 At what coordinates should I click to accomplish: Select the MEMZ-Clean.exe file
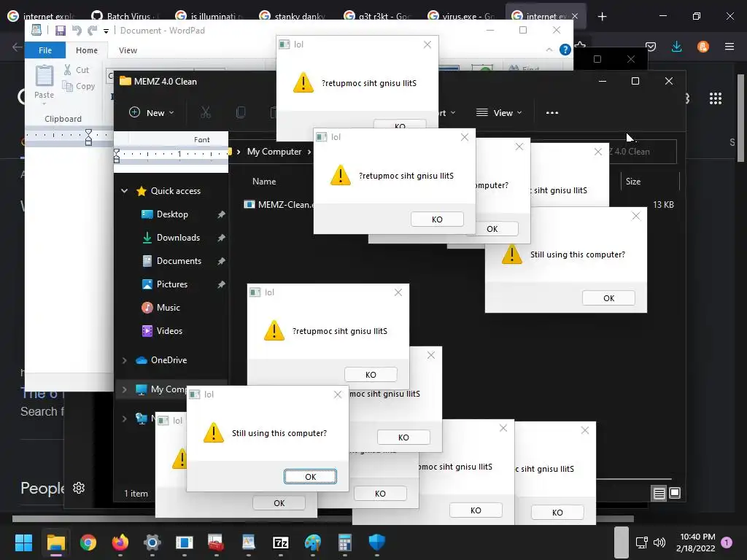(279, 205)
